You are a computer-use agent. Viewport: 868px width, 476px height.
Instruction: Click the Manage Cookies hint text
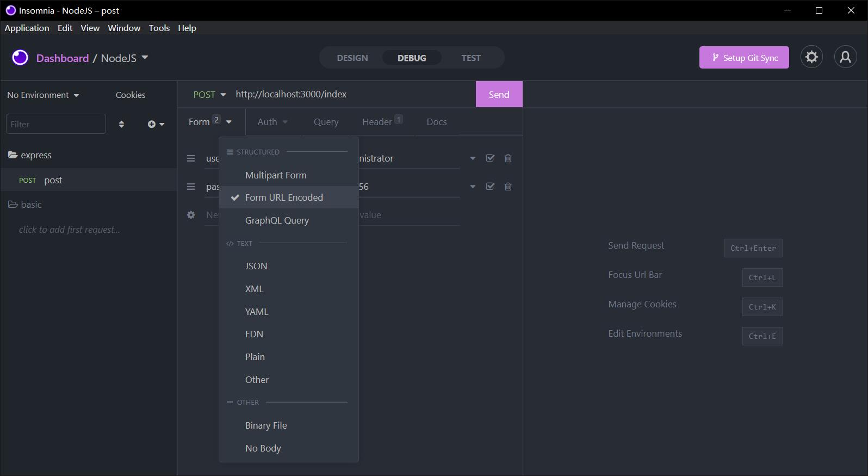click(642, 304)
